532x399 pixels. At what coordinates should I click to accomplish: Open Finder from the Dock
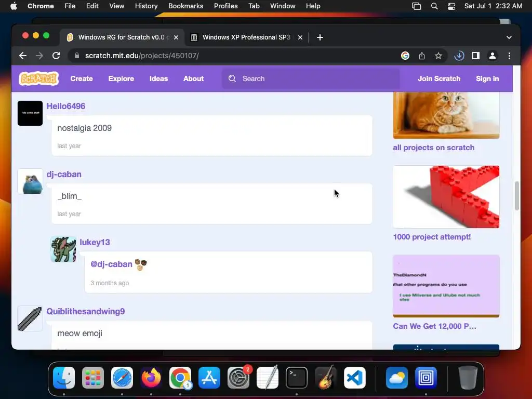click(64, 378)
